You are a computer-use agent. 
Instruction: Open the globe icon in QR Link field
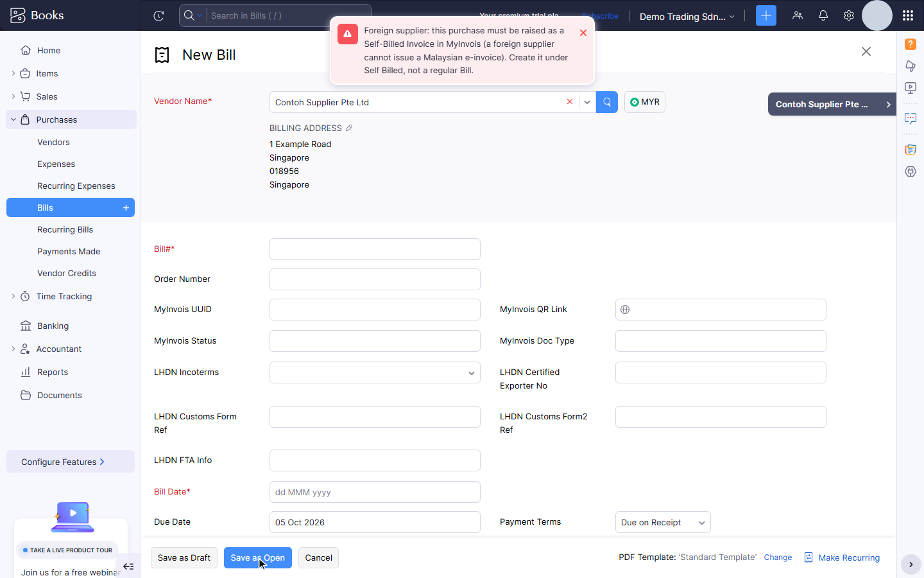tap(625, 310)
